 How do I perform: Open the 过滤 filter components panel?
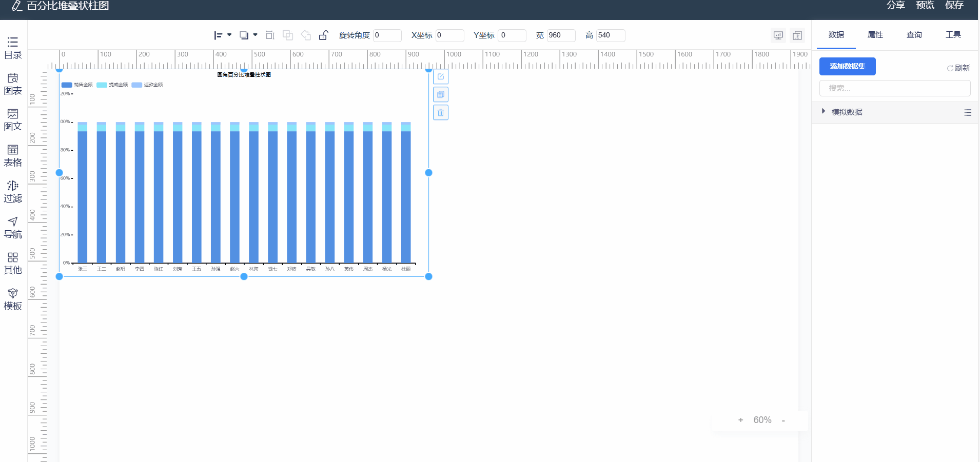[x=13, y=192]
